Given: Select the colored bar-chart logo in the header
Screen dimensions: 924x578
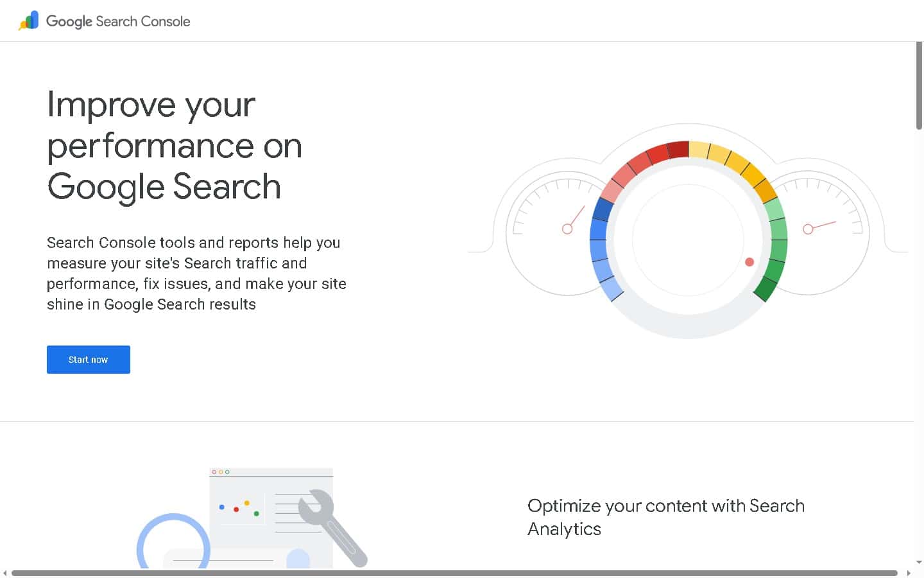Looking at the screenshot, I should click(x=28, y=21).
